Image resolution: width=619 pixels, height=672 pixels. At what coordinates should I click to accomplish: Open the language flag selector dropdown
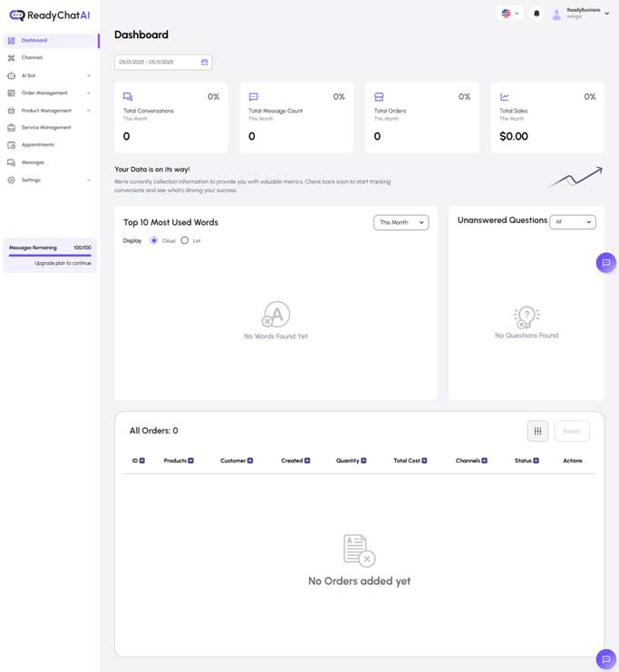[510, 14]
